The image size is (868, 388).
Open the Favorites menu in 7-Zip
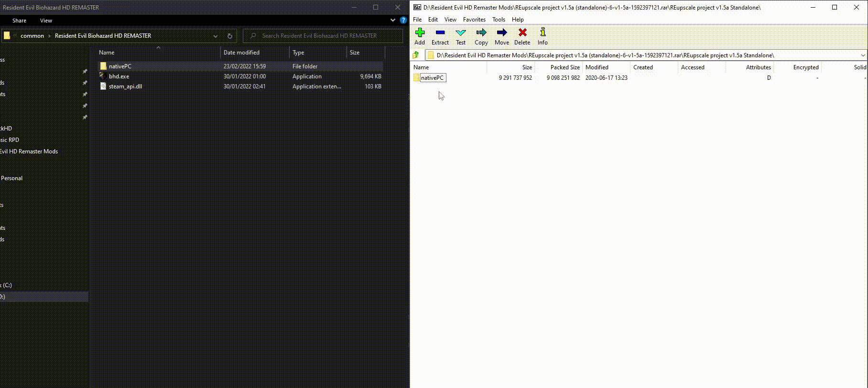pos(474,20)
